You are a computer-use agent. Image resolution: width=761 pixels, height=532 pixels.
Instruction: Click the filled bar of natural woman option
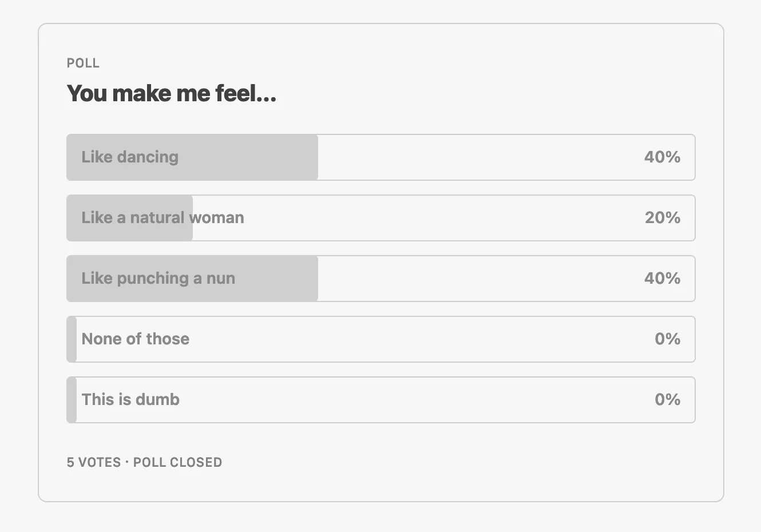pyautogui.click(x=130, y=218)
